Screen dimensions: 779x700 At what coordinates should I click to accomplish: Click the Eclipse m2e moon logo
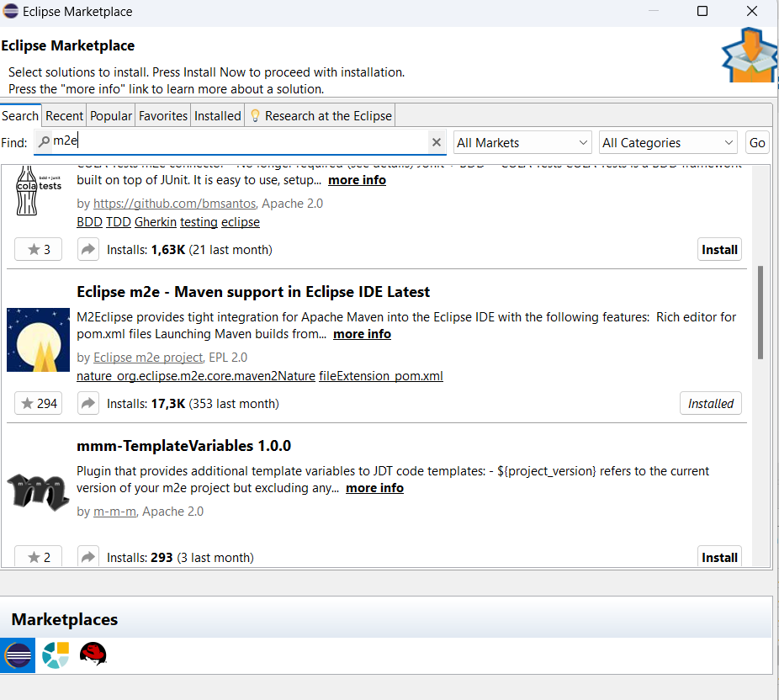(38, 340)
